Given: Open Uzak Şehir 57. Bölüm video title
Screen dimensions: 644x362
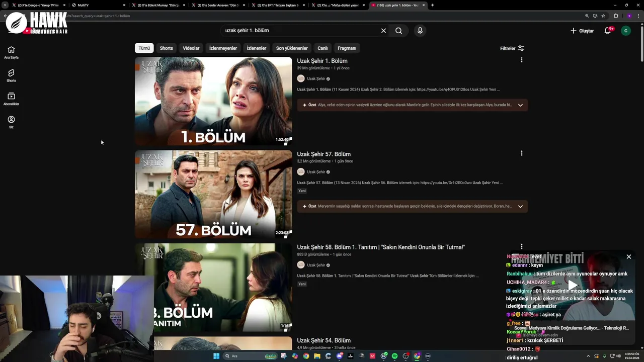Looking at the screenshot, I should 324,154.
